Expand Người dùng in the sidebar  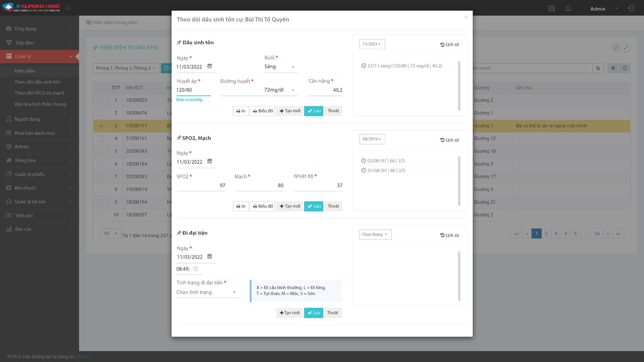(x=39, y=119)
